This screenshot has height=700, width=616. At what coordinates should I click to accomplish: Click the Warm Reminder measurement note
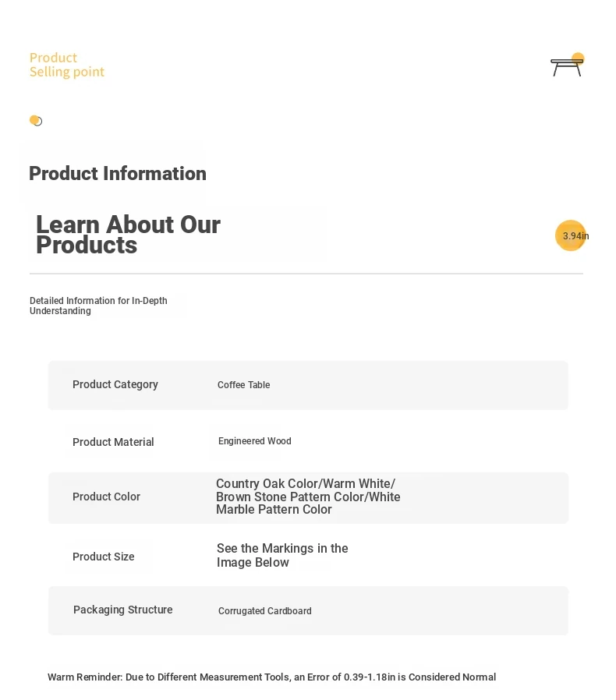pyautogui.click(x=271, y=677)
